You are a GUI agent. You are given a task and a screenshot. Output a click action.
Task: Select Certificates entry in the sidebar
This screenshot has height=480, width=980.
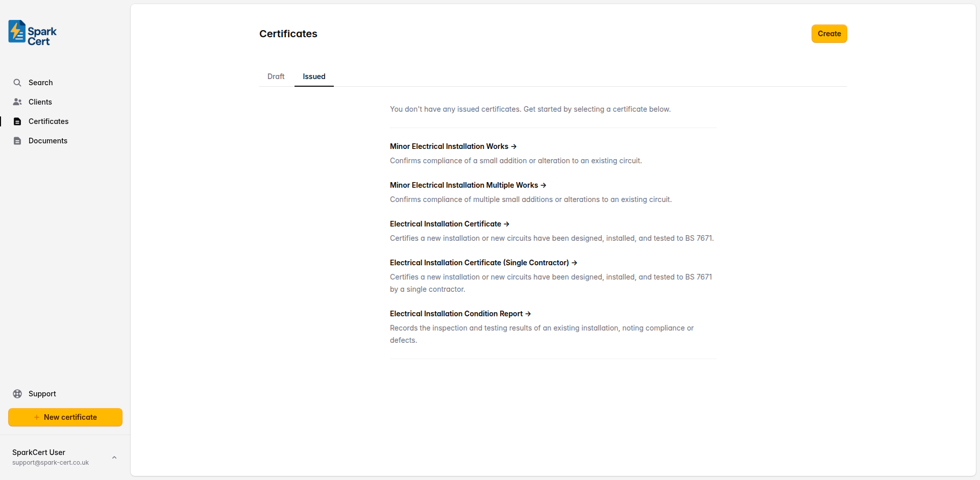(48, 121)
